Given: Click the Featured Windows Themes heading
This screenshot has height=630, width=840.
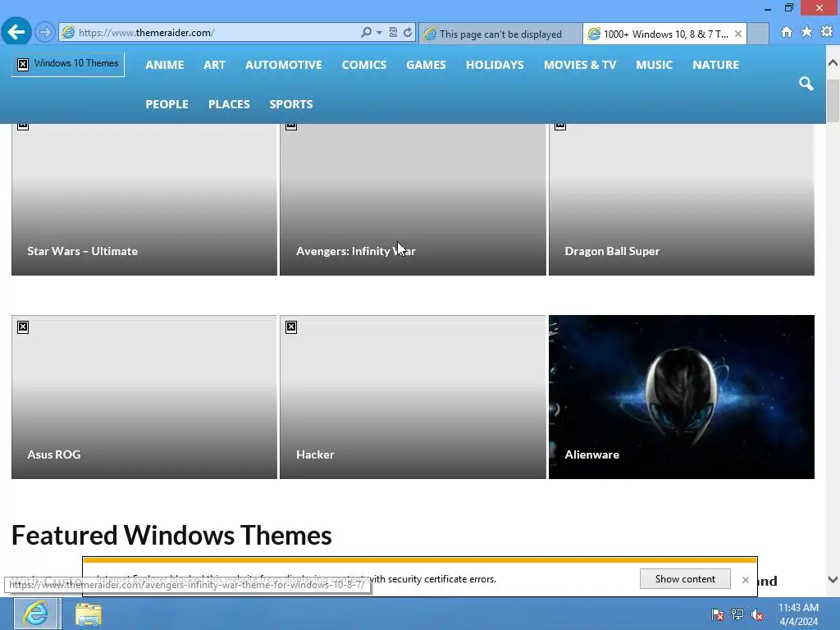Looking at the screenshot, I should tap(171, 535).
